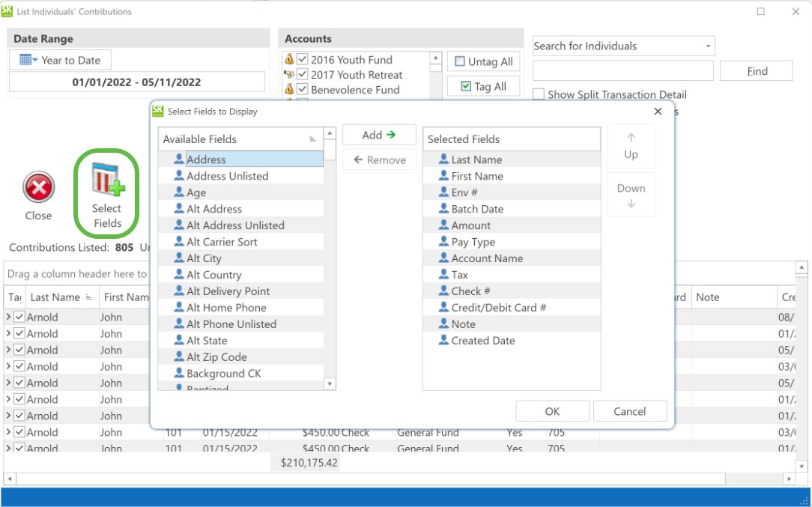The height and width of the screenshot is (507, 812).
Task: Enable Show Split Transaction Detail
Action: (538, 94)
